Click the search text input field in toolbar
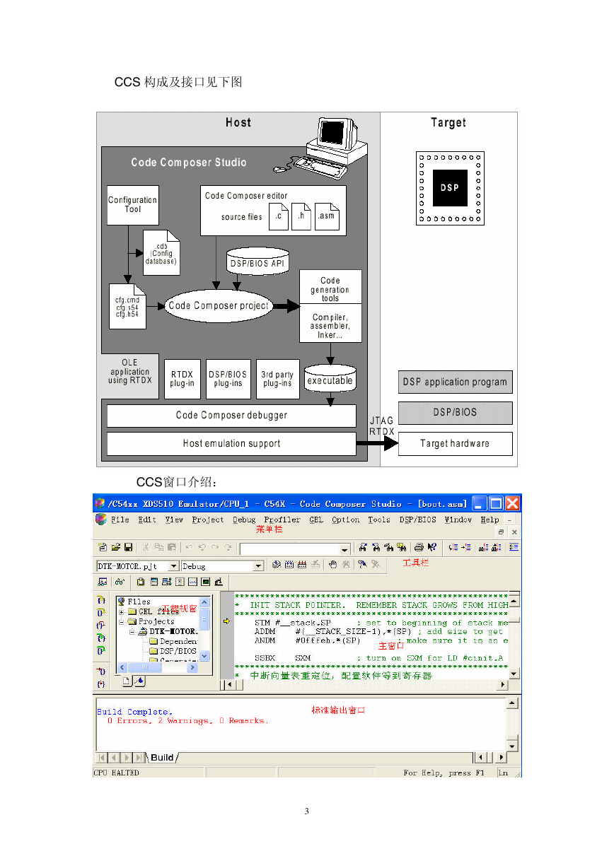The width and height of the screenshot is (614, 868). pos(290,549)
